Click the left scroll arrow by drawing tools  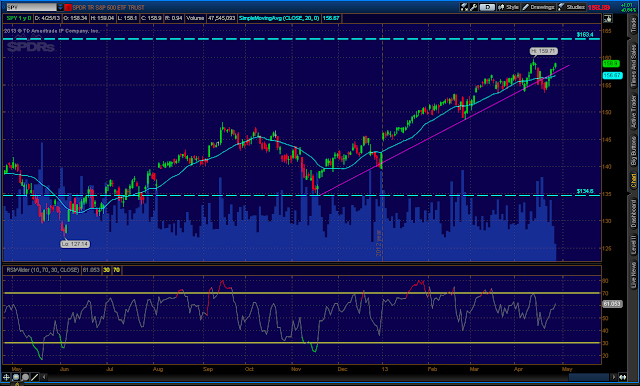(x=44, y=377)
